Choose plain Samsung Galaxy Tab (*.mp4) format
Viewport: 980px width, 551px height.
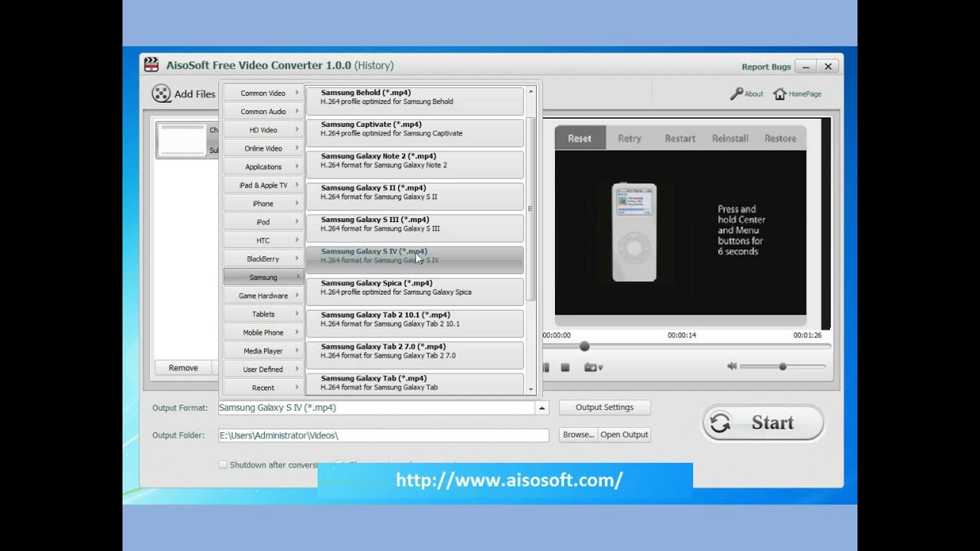click(415, 383)
